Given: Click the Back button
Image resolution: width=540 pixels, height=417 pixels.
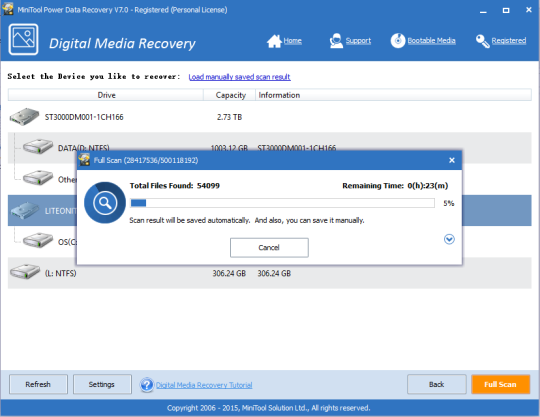Looking at the screenshot, I should [x=437, y=384].
